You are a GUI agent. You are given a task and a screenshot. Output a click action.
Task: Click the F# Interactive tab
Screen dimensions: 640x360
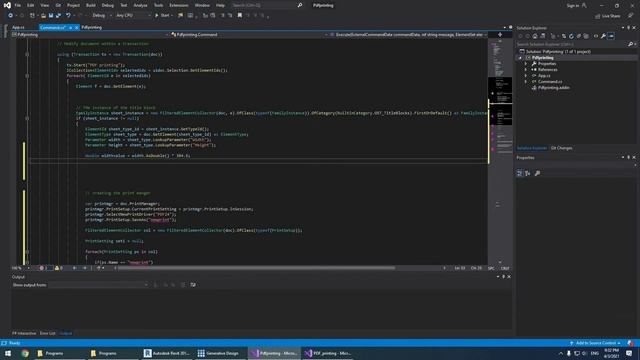click(24, 333)
